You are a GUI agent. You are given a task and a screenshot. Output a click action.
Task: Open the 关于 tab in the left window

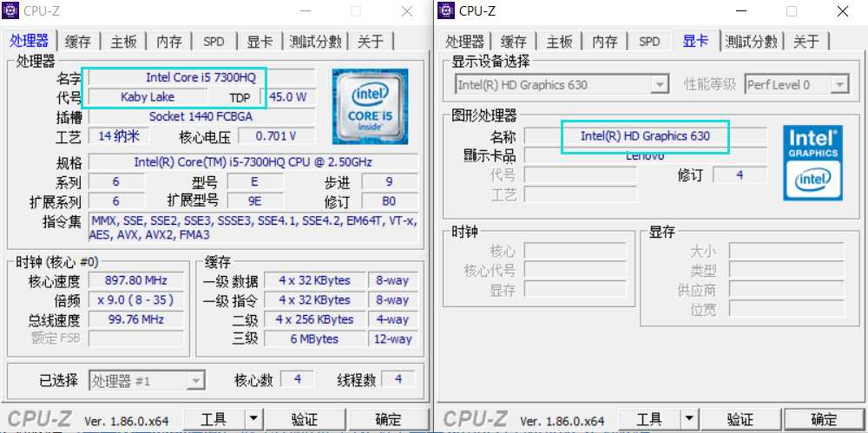pyautogui.click(x=371, y=41)
